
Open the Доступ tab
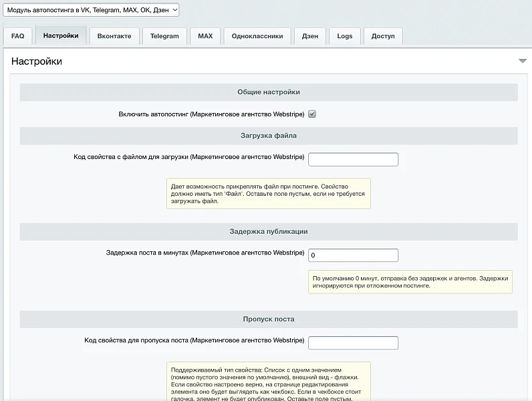coord(383,36)
